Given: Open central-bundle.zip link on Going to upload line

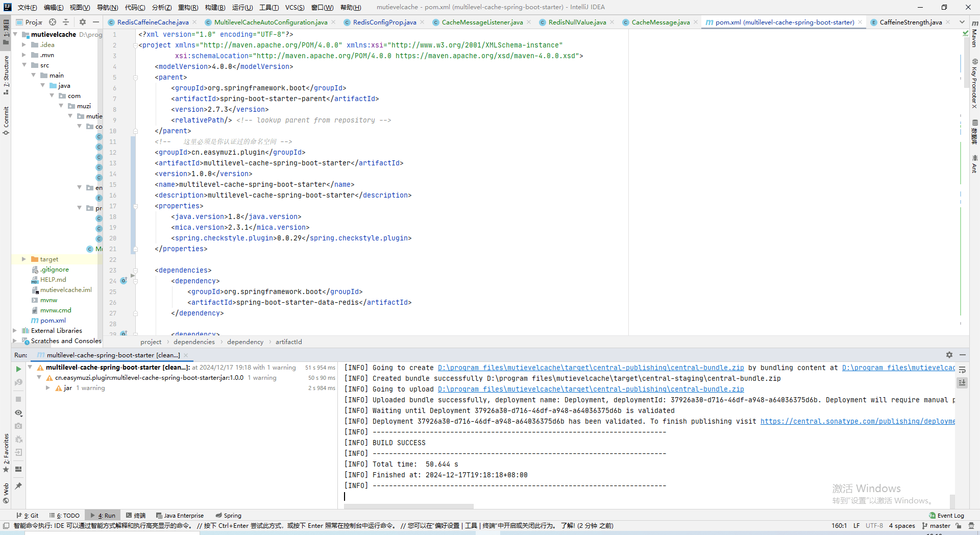Looking at the screenshot, I should point(591,389).
